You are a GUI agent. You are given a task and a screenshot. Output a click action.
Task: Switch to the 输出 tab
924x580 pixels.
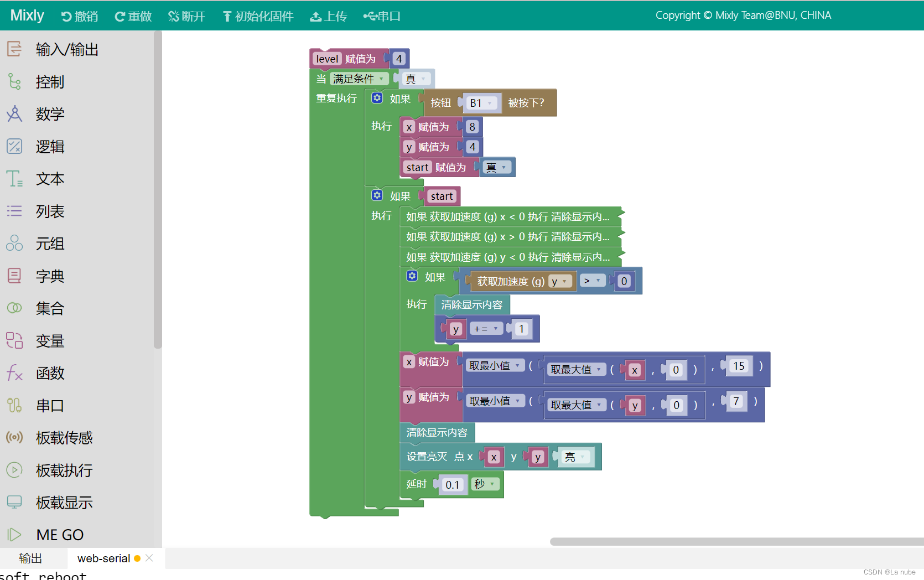click(x=31, y=558)
